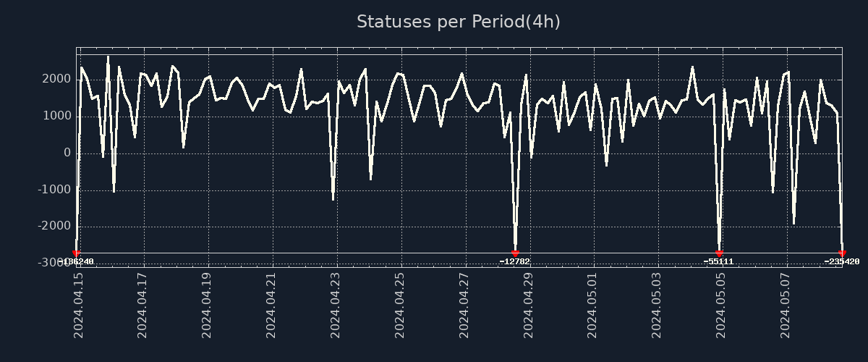The height and width of the screenshot is (362, 868).
Task: Click the -55111 data label
Action: click(x=719, y=262)
